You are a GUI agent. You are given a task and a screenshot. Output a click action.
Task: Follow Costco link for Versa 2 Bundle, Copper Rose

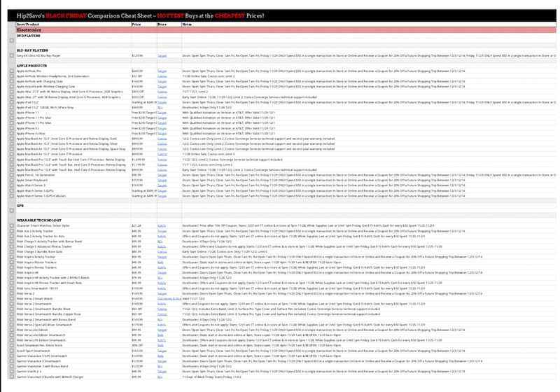pos(162,314)
